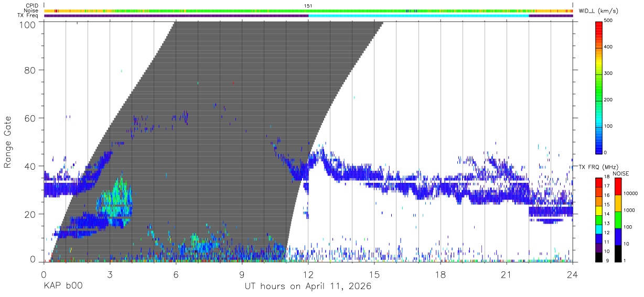Click the 18 hour tick label on the time axis
The height and width of the screenshot is (297, 644).
tap(441, 274)
